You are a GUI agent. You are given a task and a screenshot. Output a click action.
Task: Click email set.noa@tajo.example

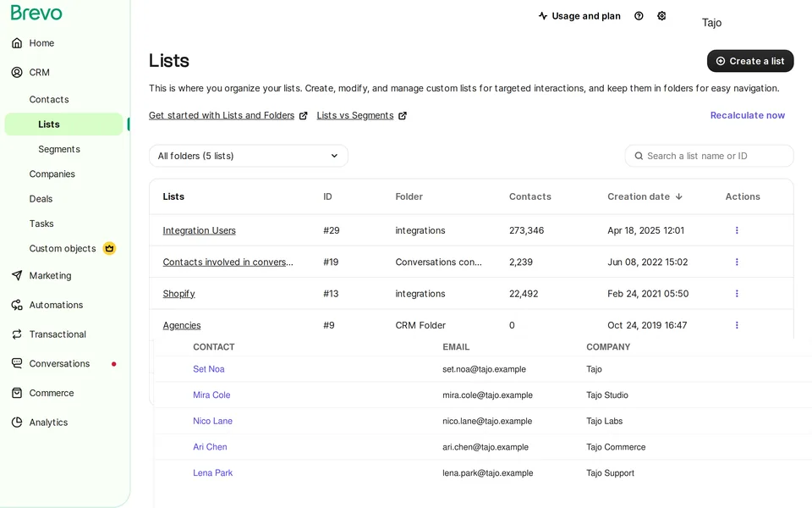(484, 369)
